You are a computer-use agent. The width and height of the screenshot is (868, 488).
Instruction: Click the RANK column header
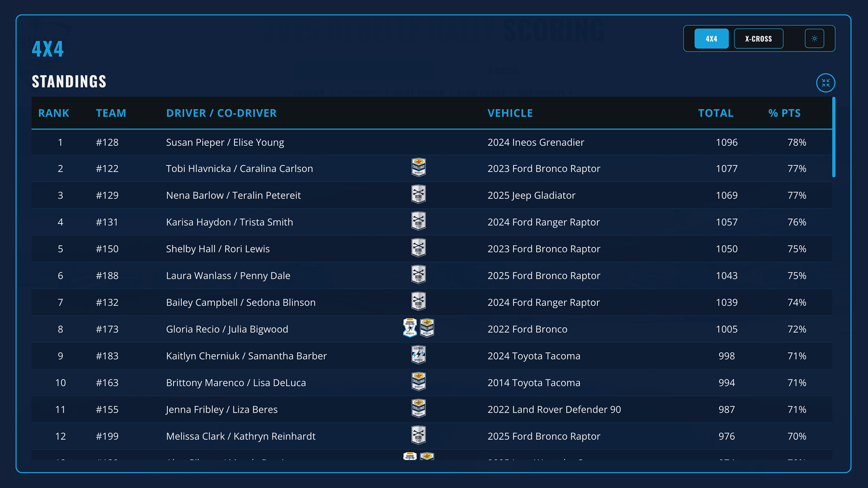pos(54,113)
